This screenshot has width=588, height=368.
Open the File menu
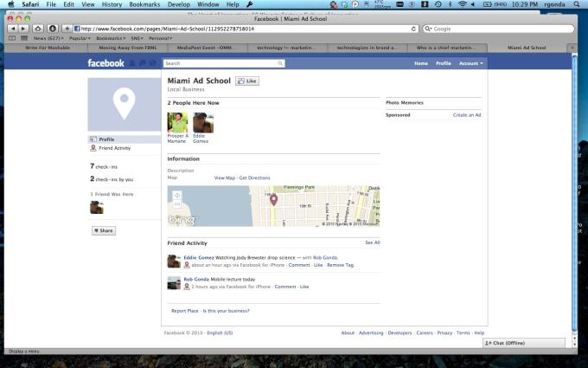click(x=51, y=4)
